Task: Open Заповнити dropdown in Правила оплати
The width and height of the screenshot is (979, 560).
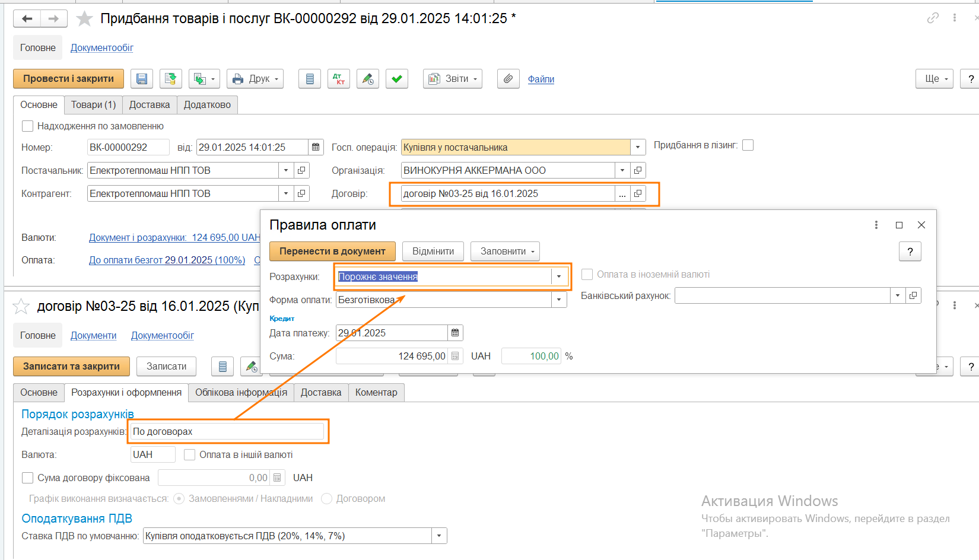Action: 506,251
